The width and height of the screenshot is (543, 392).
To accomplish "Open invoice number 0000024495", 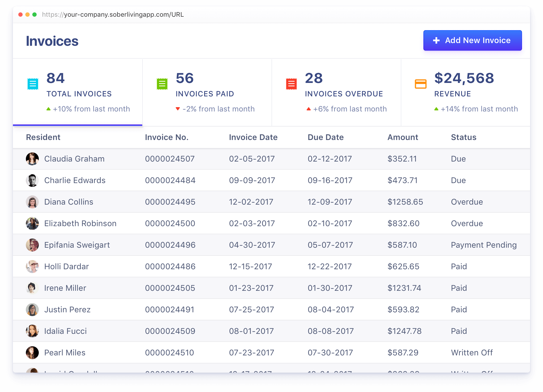I will (x=170, y=202).
